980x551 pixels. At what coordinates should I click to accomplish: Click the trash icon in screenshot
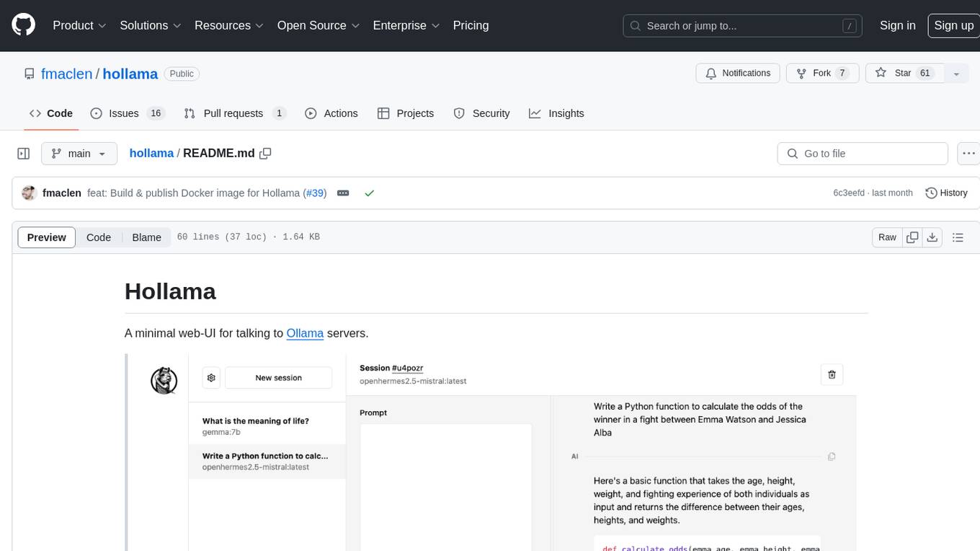click(832, 374)
